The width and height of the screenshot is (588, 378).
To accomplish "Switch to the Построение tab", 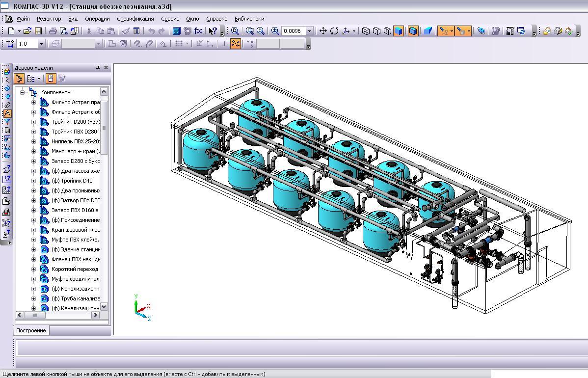I will coord(31,330).
